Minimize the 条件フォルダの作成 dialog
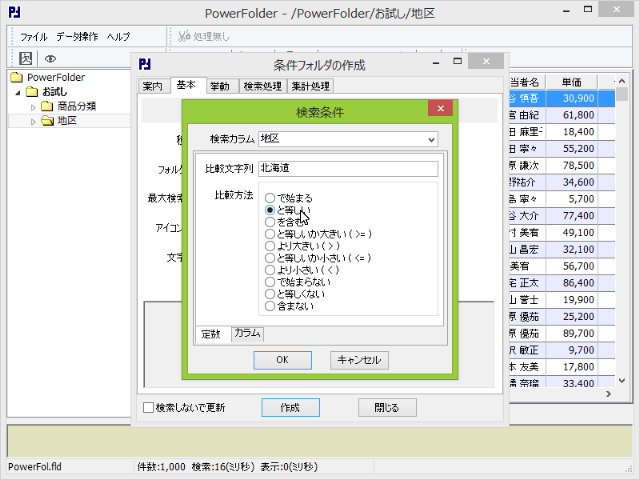 coord(436,62)
